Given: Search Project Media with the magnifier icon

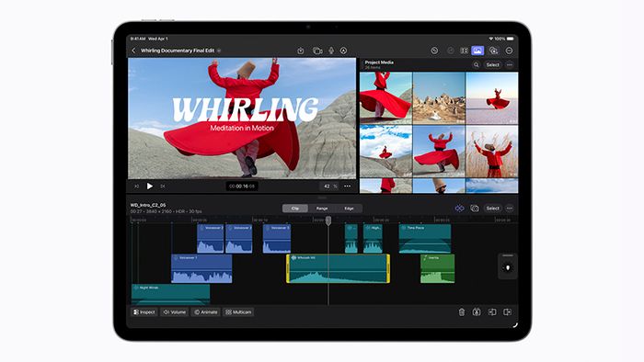Looking at the screenshot, I should (476, 65).
